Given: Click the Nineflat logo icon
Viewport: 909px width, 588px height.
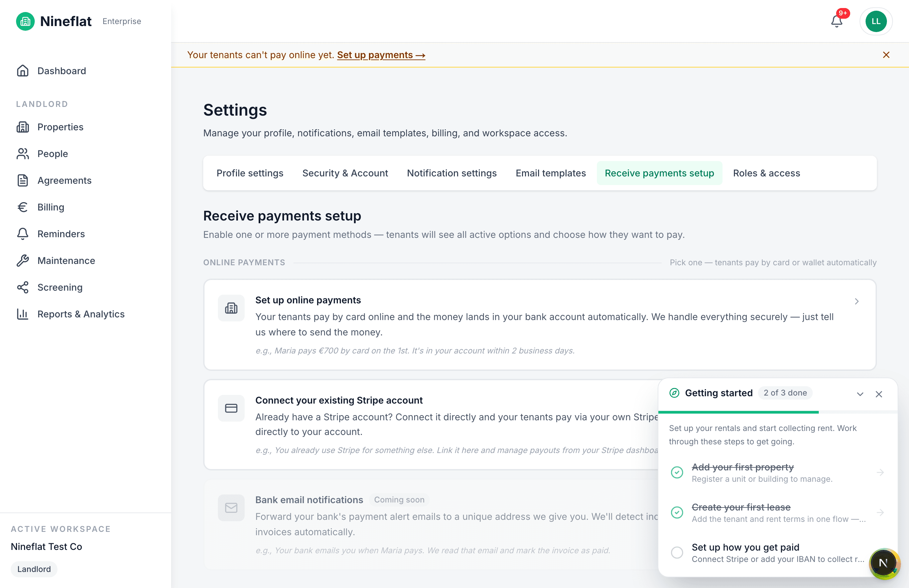Looking at the screenshot, I should [25, 21].
